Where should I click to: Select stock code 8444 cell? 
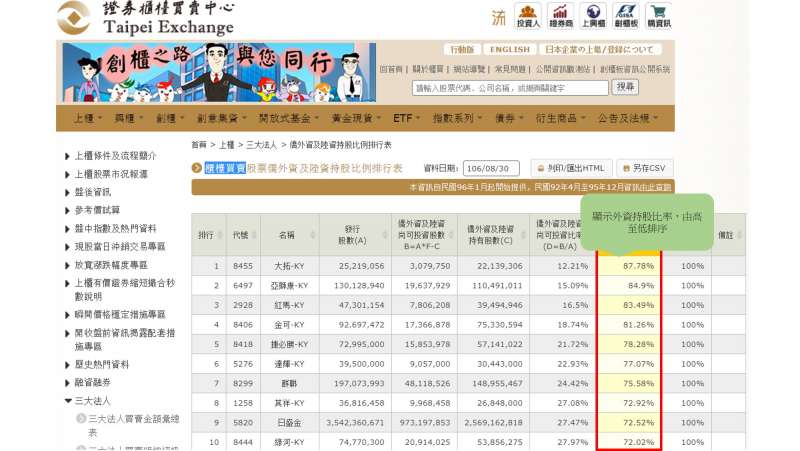[x=243, y=442]
